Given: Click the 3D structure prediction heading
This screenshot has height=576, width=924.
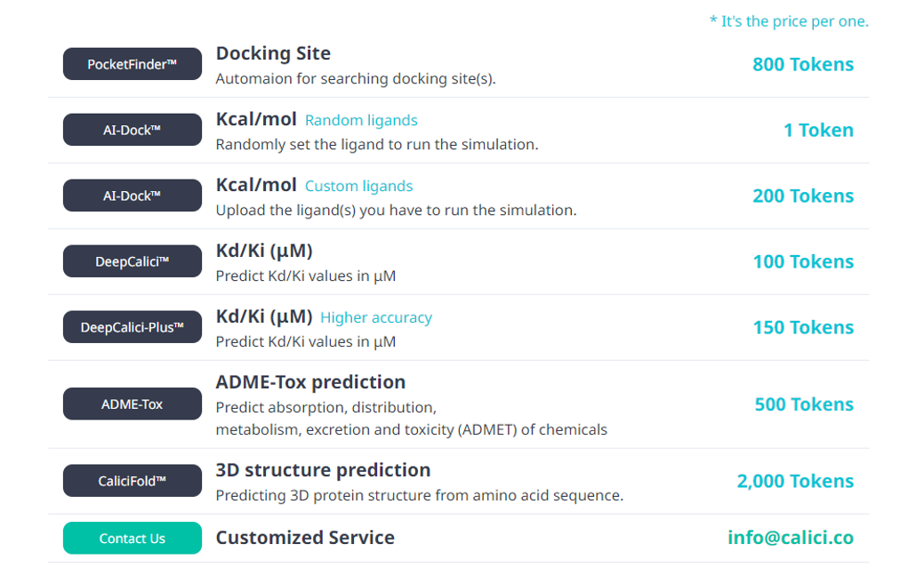Looking at the screenshot, I should [323, 470].
